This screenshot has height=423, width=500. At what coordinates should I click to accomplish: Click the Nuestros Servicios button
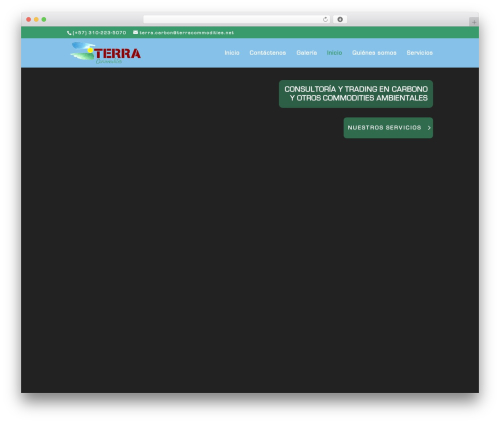point(388,128)
